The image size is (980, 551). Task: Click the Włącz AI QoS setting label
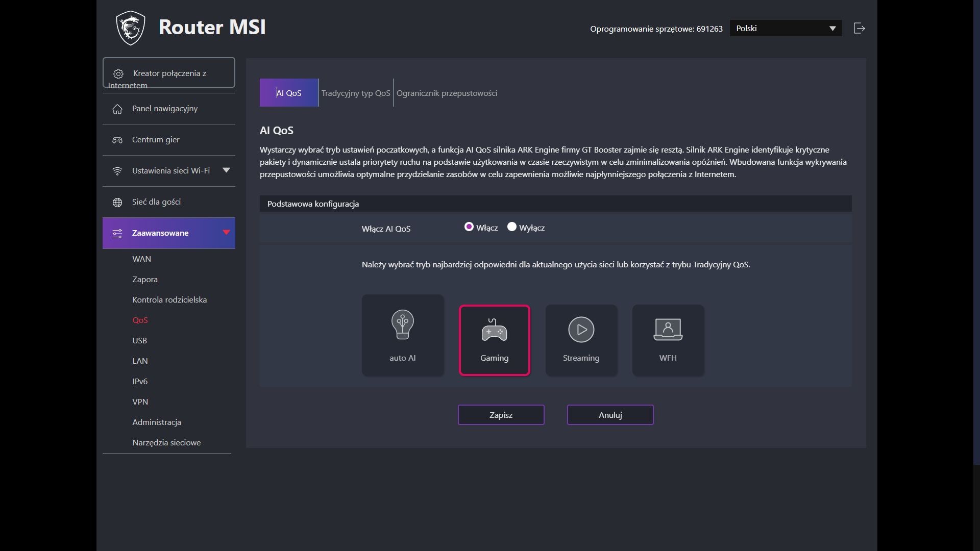point(386,229)
